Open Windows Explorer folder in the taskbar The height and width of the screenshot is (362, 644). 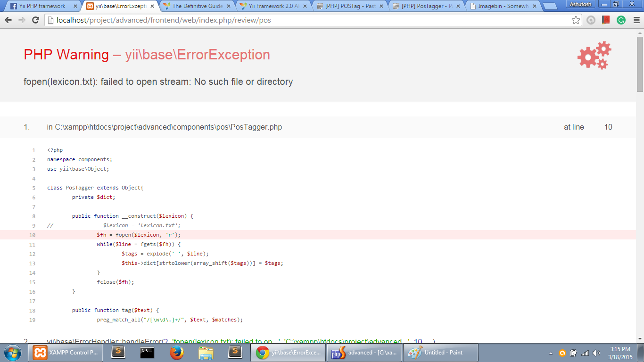tap(206, 353)
